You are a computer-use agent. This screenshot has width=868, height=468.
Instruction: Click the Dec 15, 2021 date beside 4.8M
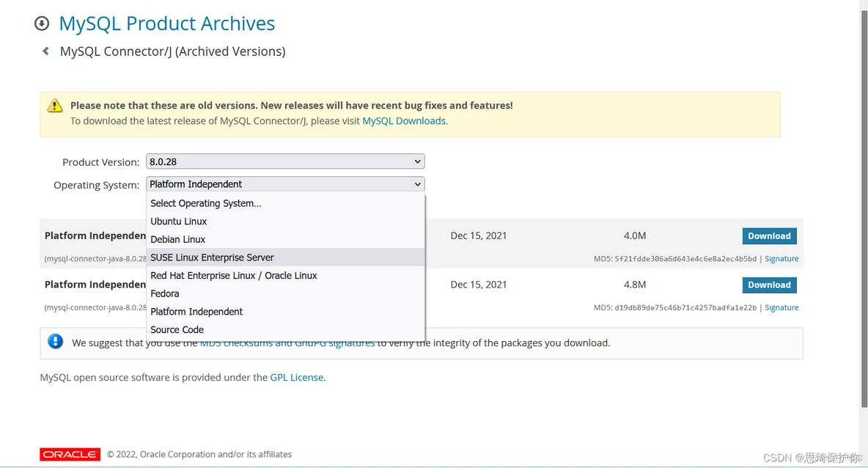click(x=479, y=284)
